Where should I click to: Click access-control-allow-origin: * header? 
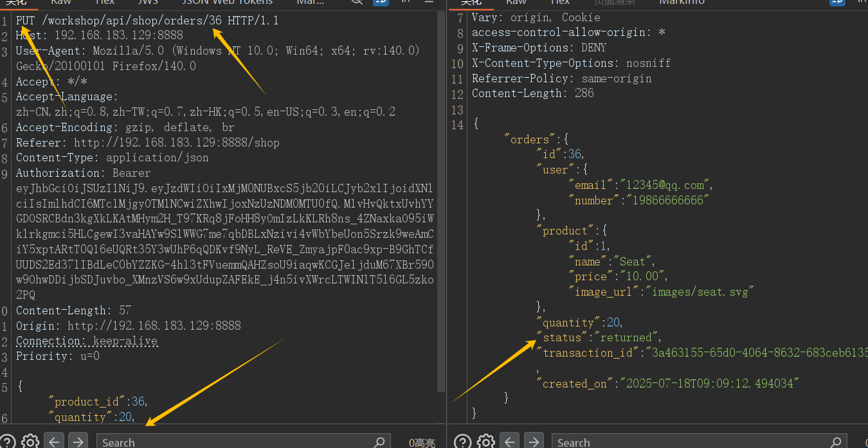coord(568,32)
